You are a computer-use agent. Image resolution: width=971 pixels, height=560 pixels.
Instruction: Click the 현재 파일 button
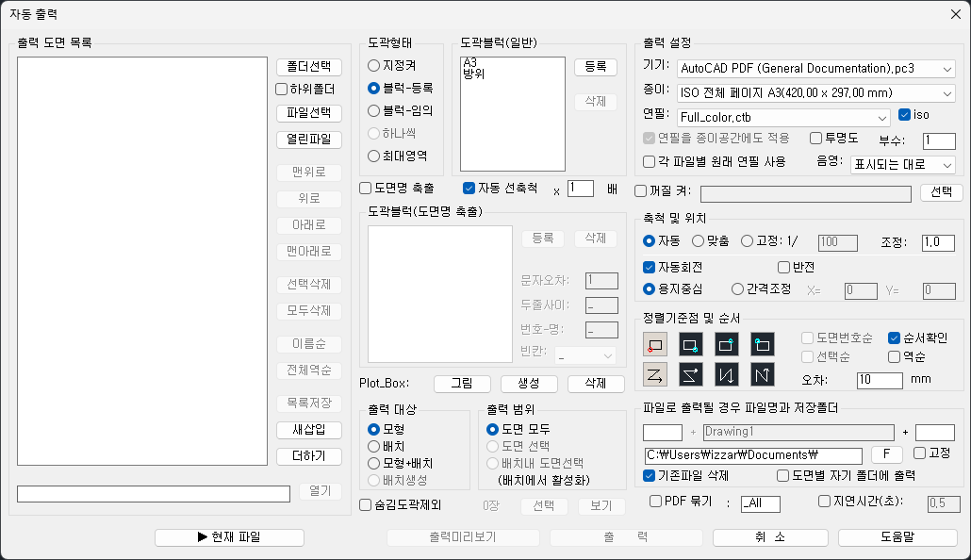click(x=229, y=537)
